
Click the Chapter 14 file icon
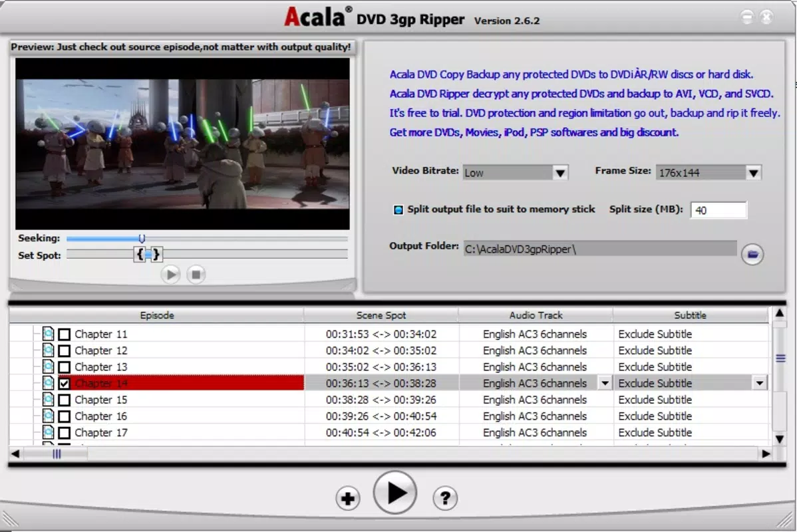coord(48,382)
